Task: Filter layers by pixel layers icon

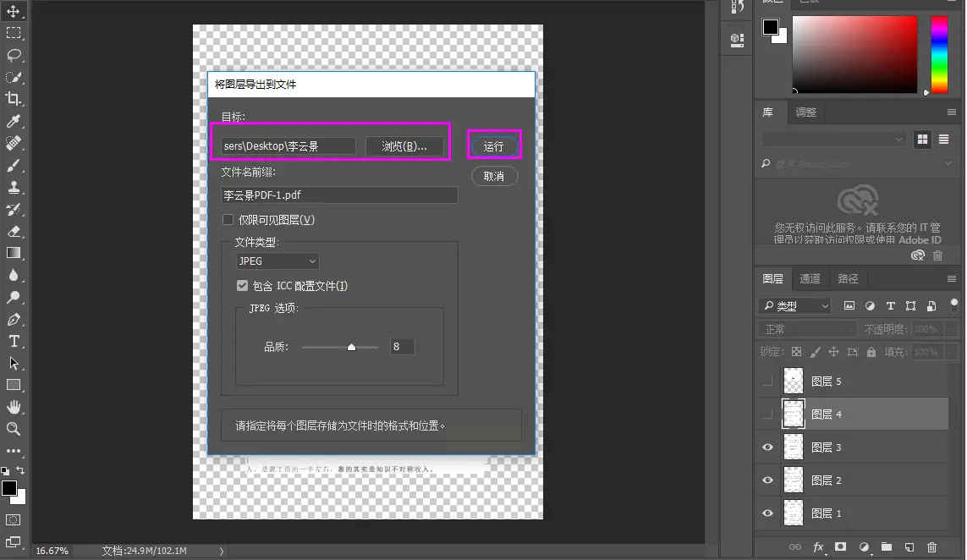Action: pyautogui.click(x=849, y=306)
